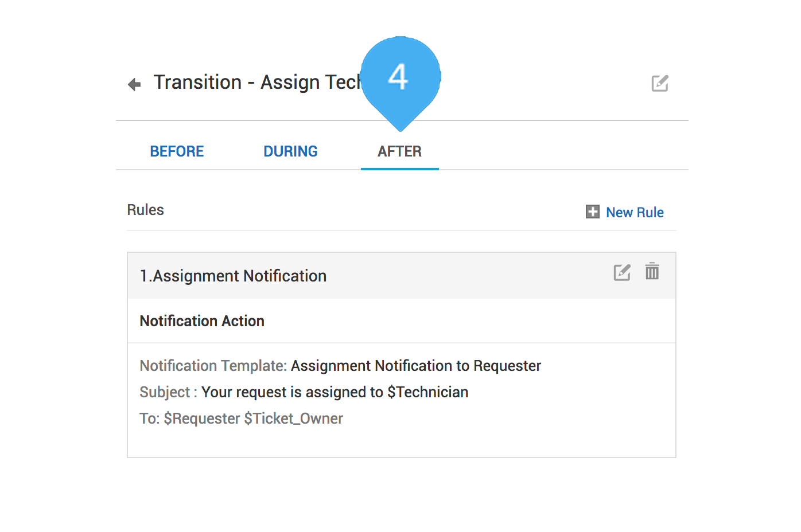The width and height of the screenshot is (801, 532).
Task: Edit the Assignment Notification rule
Action: point(622,272)
